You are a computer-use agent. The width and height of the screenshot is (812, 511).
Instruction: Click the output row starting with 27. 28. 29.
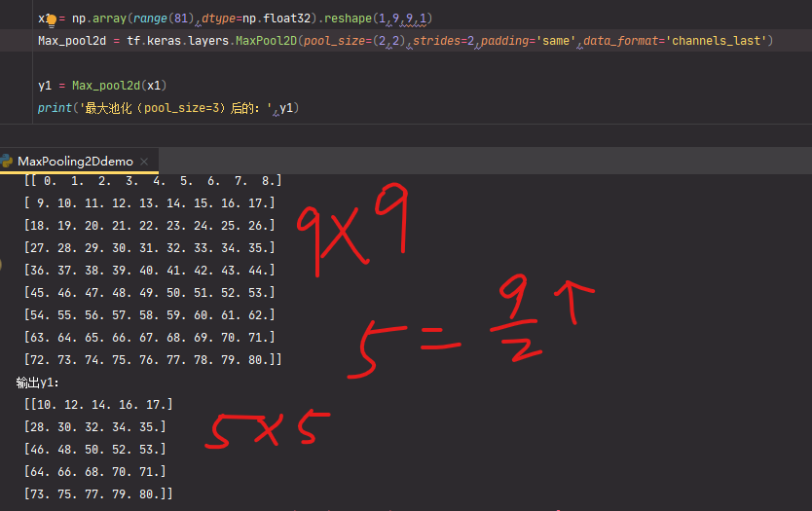coord(149,247)
